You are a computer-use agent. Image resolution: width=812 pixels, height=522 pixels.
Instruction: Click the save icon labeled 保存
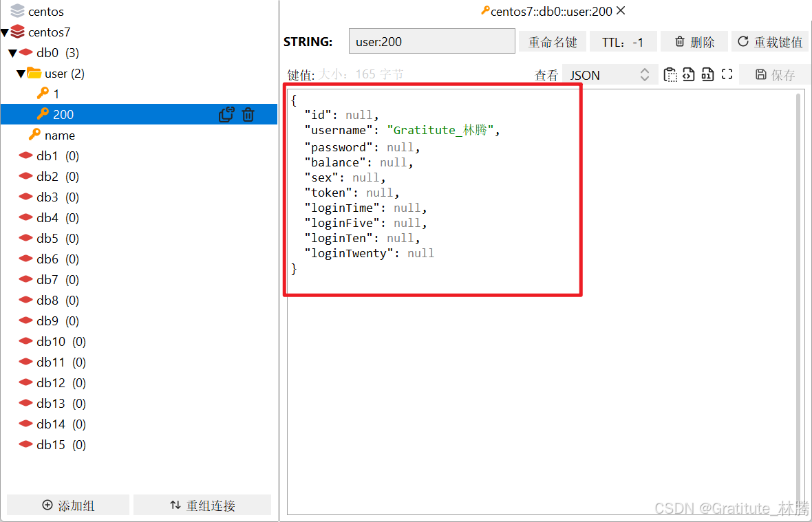click(774, 74)
